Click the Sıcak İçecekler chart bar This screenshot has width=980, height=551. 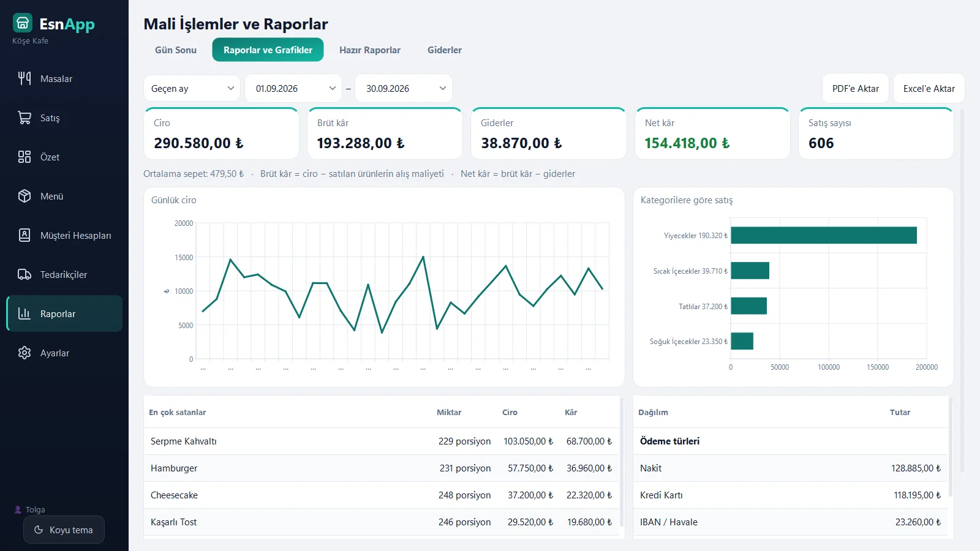750,271
